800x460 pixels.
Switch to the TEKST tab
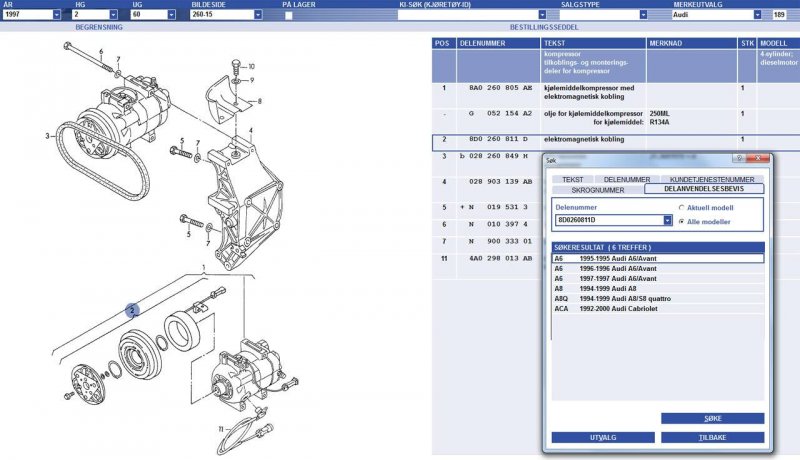point(572,179)
